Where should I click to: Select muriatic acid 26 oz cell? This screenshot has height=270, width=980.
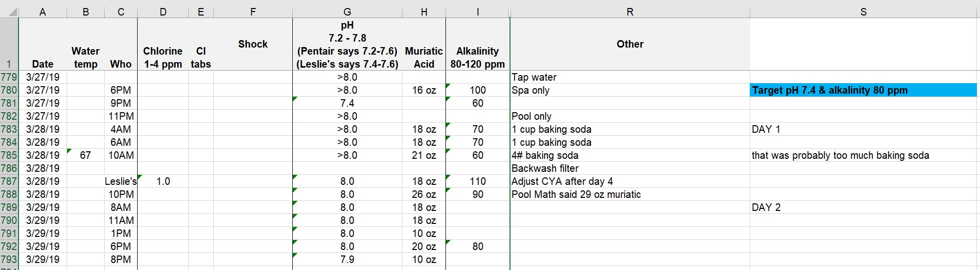[x=424, y=194]
